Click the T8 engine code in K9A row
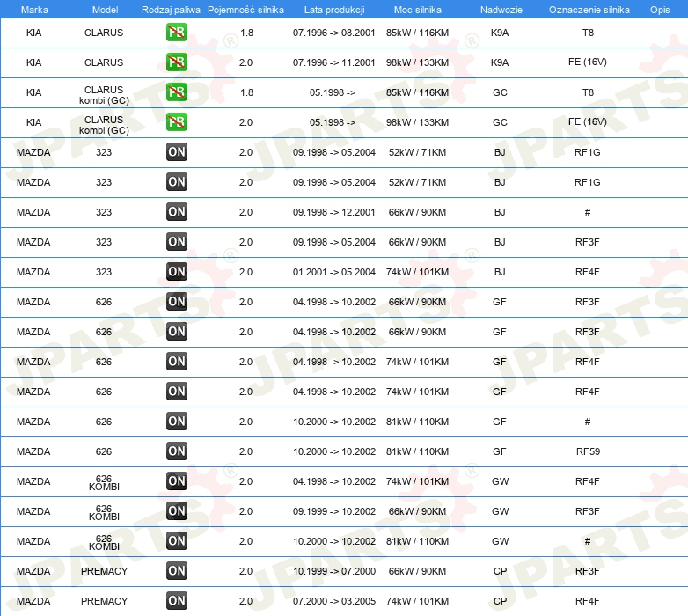Image resolution: width=688 pixels, height=616 pixels. click(x=588, y=33)
